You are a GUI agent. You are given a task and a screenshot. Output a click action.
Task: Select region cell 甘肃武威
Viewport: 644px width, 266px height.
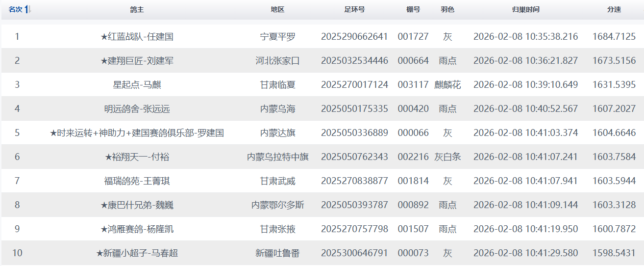pyautogui.click(x=277, y=181)
